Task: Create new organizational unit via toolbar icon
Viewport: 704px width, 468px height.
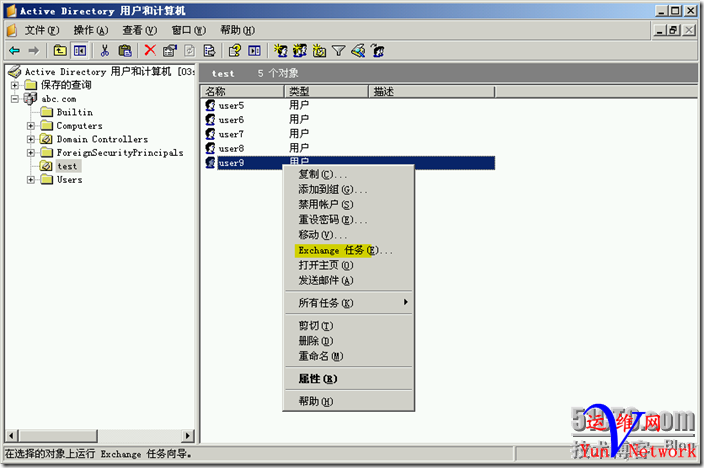Action: pyautogui.click(x=319, y=51)
